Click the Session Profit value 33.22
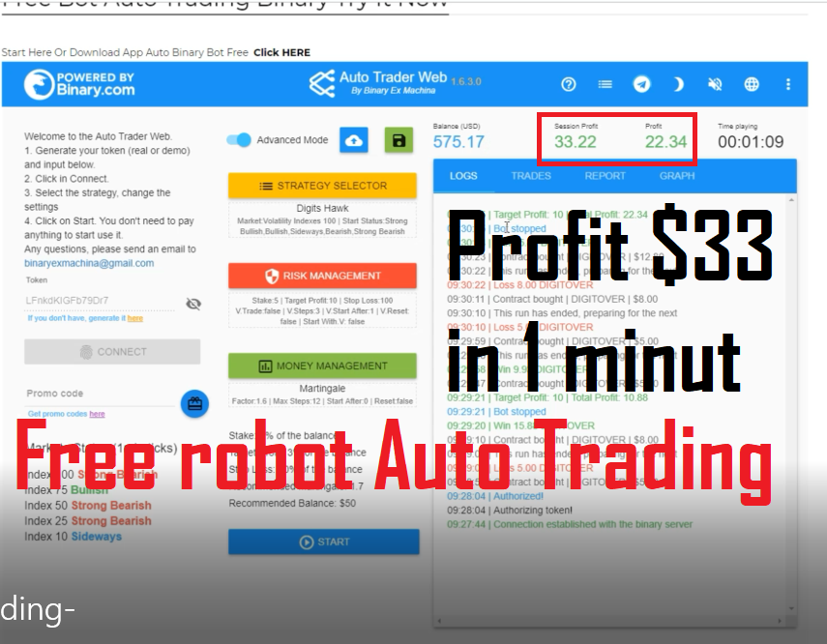 point(575,142)
